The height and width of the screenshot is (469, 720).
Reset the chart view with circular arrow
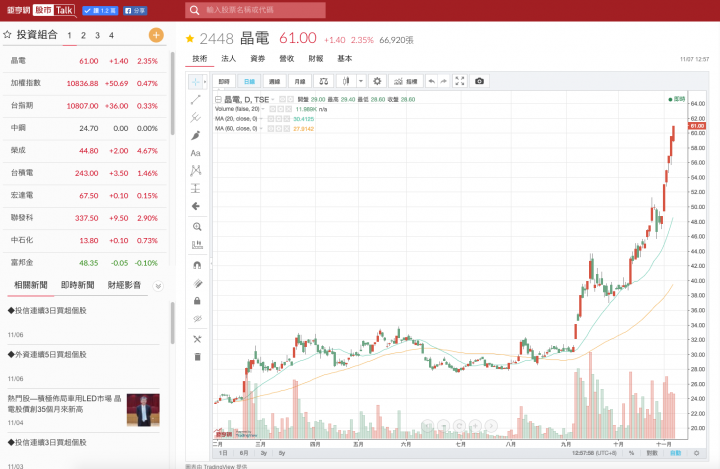pos(459,426)
